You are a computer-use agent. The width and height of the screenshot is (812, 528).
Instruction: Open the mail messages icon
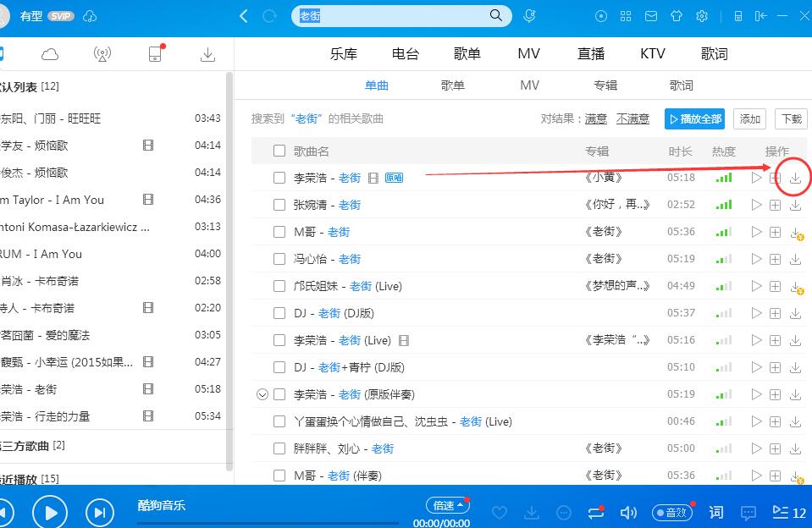[651, 16]
